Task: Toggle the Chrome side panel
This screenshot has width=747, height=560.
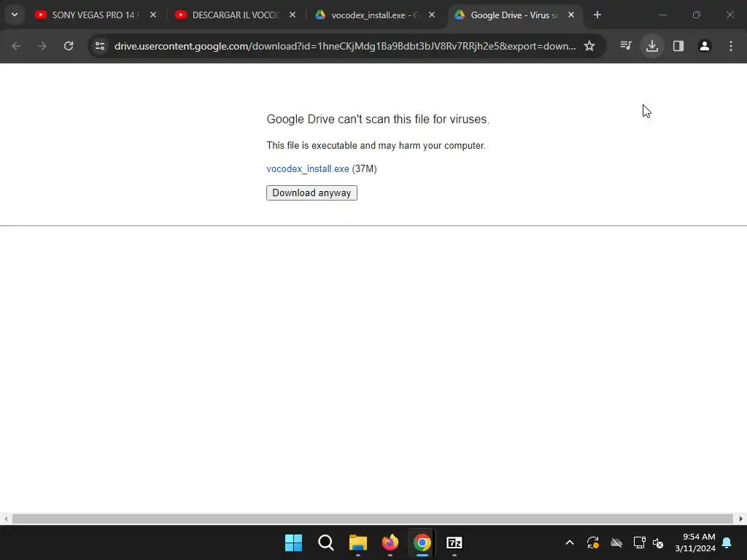Action: pyautogui.click(x=678, y=46)
